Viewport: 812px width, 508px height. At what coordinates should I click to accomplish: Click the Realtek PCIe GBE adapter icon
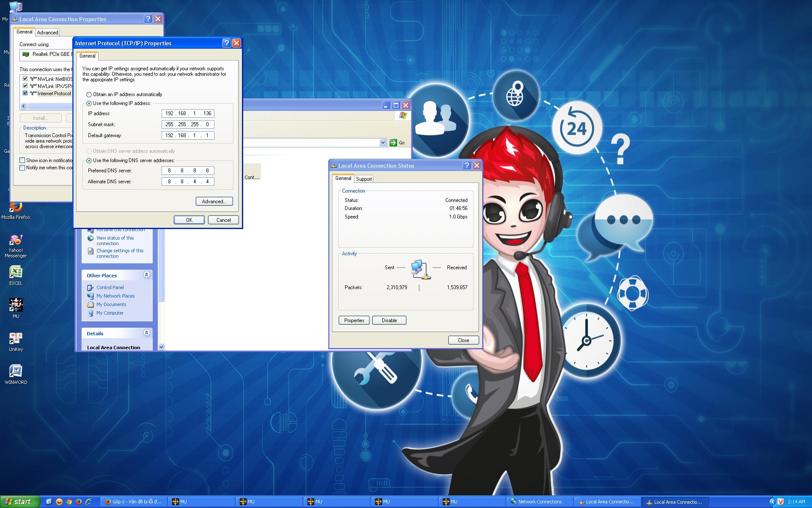tap(25, 54)
